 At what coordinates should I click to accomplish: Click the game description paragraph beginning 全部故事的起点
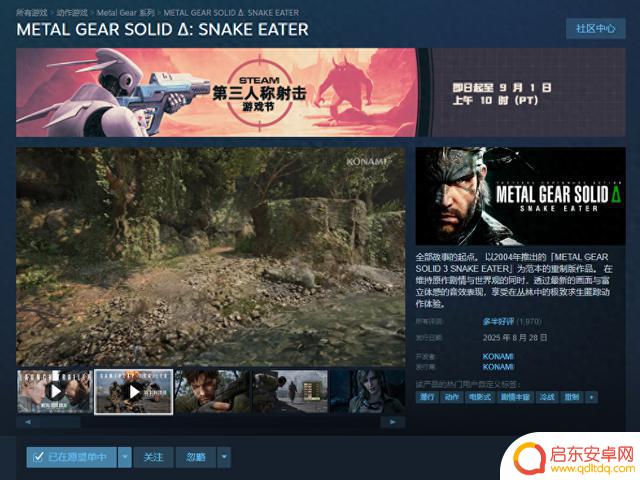click(514, 280)
